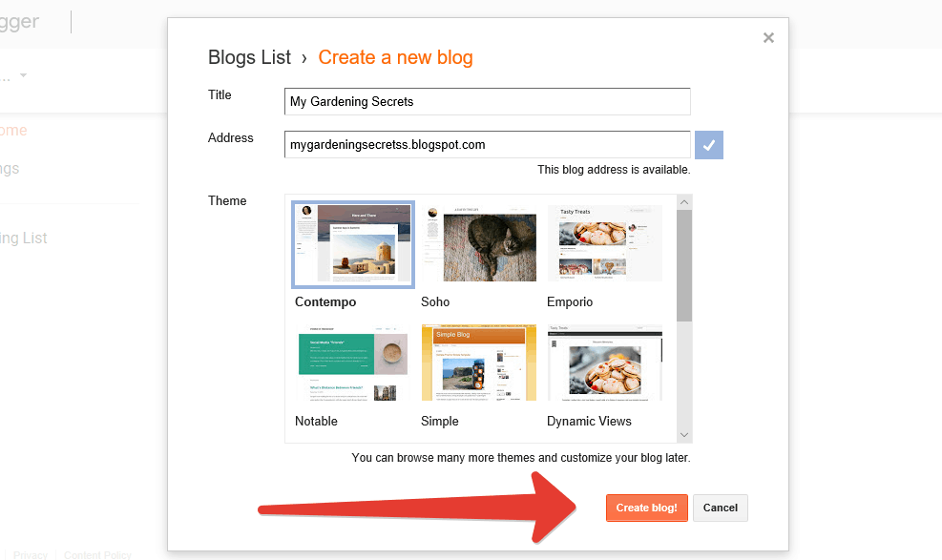Open the blog selector dropdown arrow
The width and height of the screenshot is (942, 560).
[x=24, y=75]
